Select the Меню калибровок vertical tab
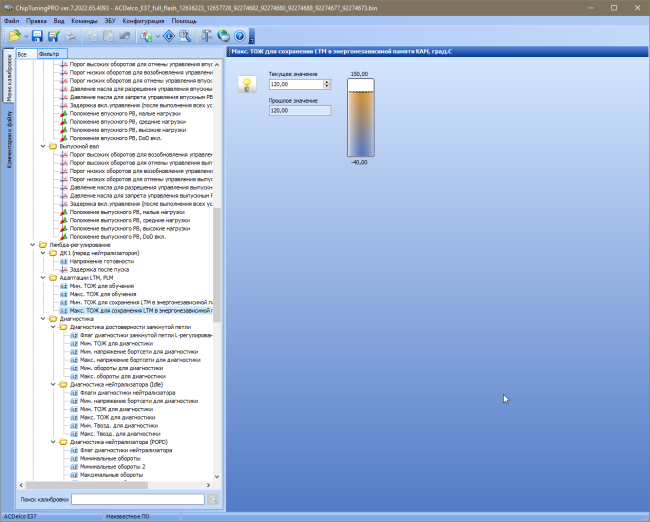This screenshot has width=650, height=522. [8, 78]
